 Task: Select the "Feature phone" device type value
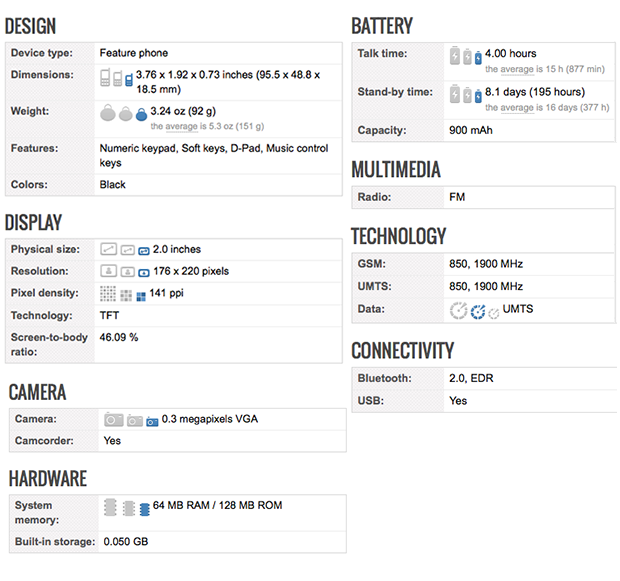(x=134, y=53)
